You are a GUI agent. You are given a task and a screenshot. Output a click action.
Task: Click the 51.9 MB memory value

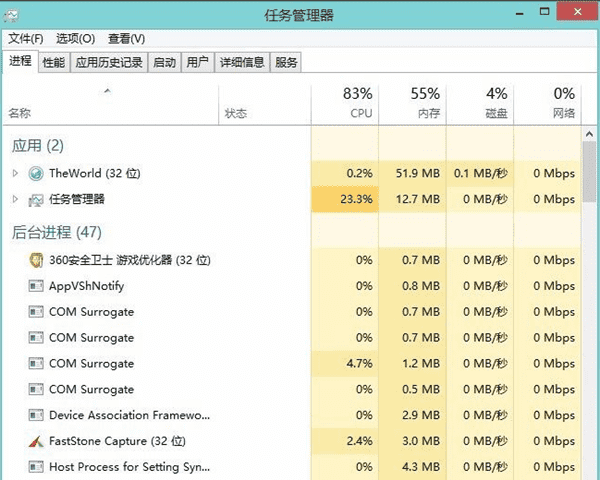418,173
